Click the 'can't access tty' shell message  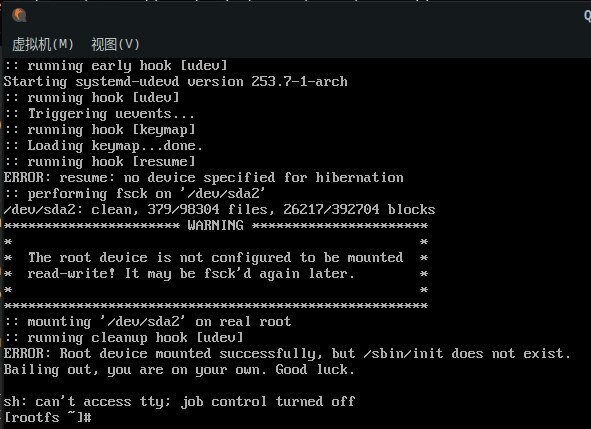tap(179, 401)
